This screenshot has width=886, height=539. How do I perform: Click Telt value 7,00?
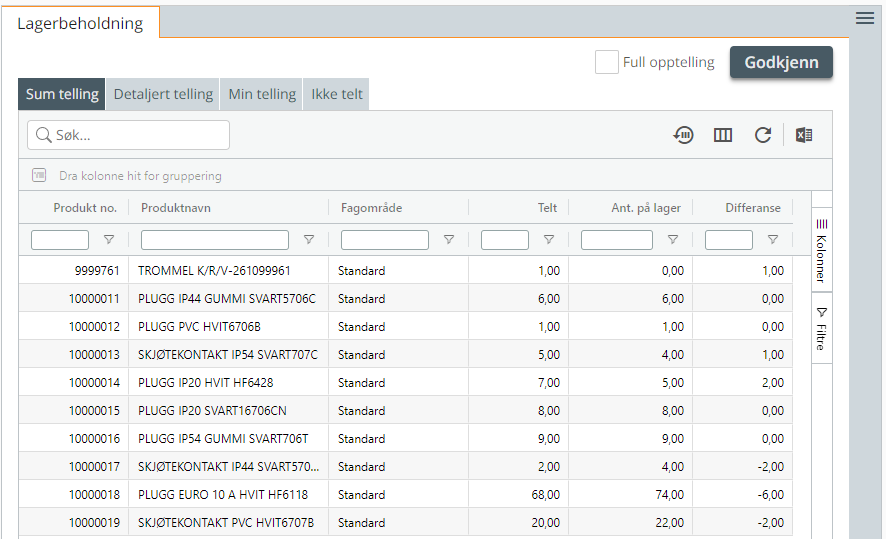tap(549, 382)
